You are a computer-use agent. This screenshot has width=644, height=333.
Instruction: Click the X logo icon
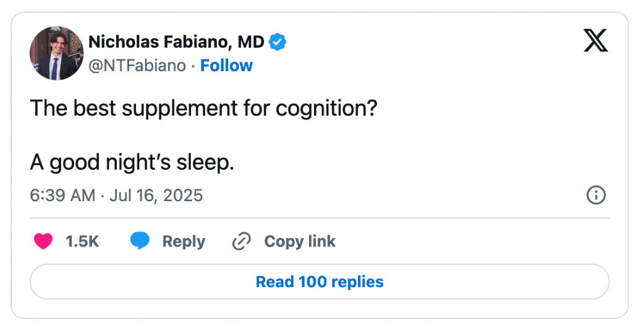click(596, 41)
